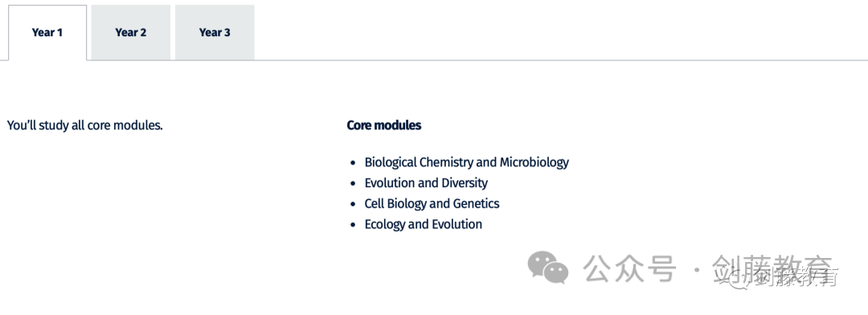Click the "You'll study all core modules" text
The width and height of the screenshot is (868, 315).
coord(84,125)
